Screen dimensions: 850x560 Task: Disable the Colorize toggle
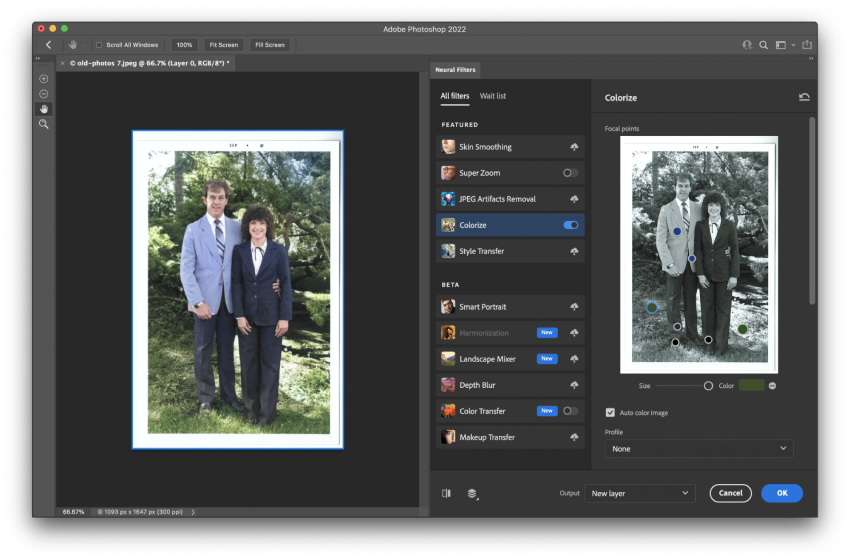571,225
